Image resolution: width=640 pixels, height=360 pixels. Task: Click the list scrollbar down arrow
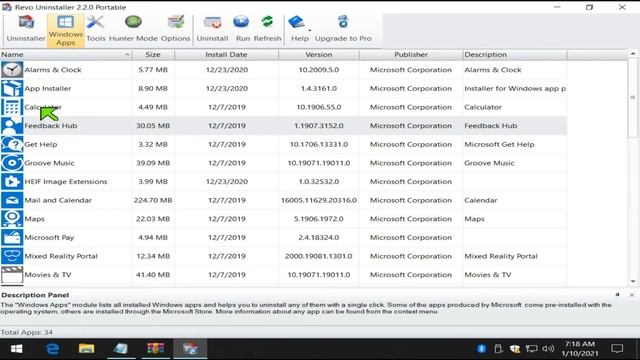click(633, 281)
